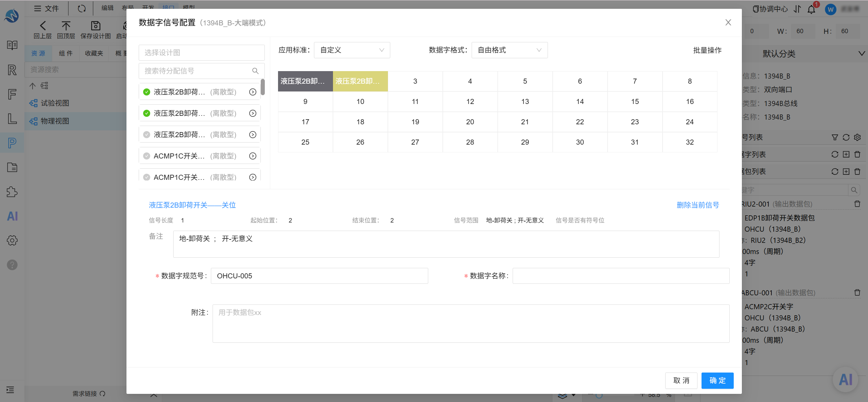Image resolution: width=868 pixels, height=402 pixels.
Task: Toggle green check on second 液压泵2B卸荷 signal
Action: click(x=146, y=113)
